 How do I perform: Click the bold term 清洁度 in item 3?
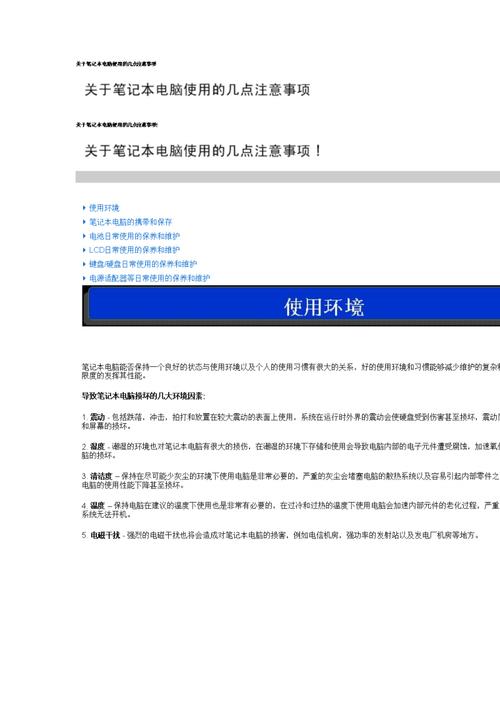(101, 476)
